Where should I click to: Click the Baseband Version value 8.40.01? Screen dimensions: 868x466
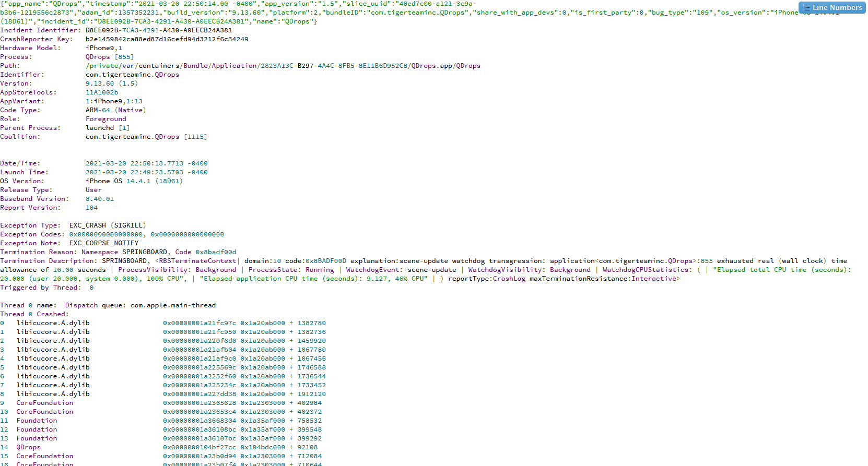(x=100, y=199)
